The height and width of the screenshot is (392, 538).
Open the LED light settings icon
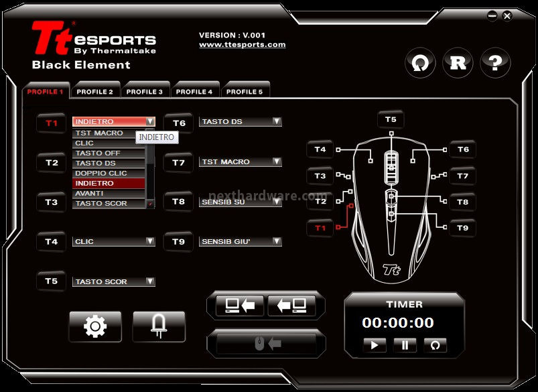coord(159,326)
